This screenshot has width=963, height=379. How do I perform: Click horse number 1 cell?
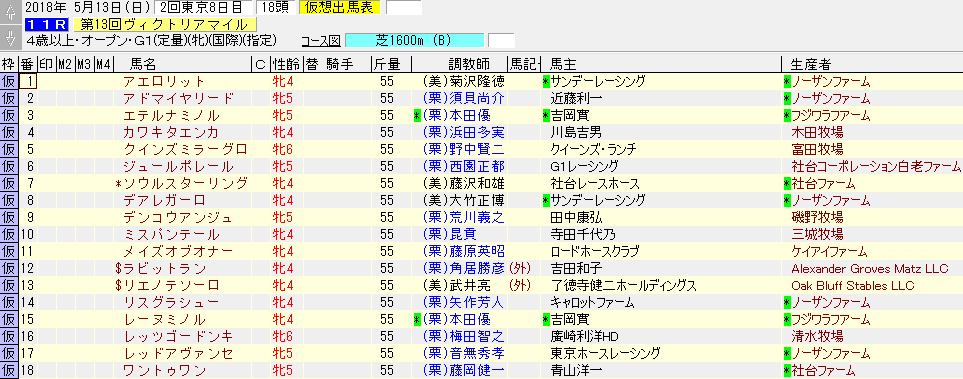tap(28, 81)
